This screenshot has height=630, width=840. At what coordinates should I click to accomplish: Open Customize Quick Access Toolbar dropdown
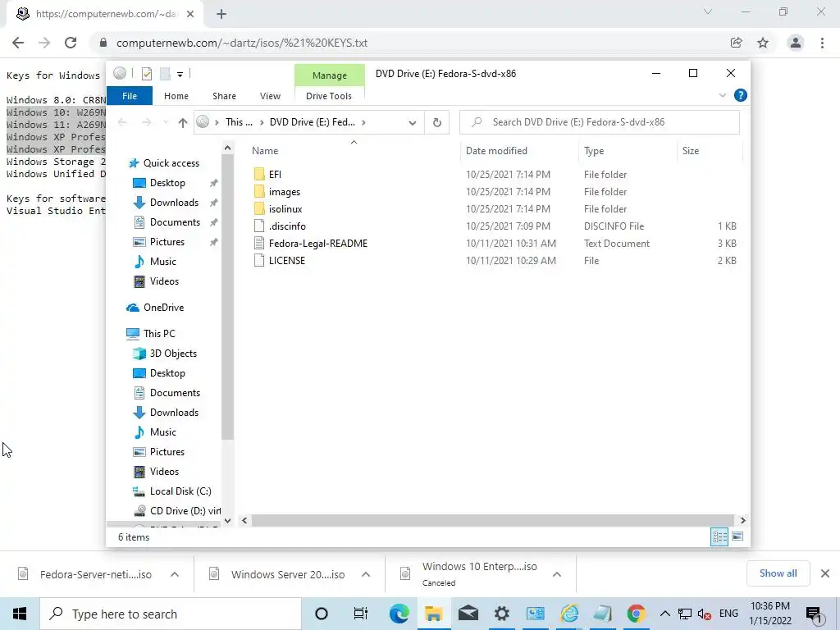coord(180,75)
